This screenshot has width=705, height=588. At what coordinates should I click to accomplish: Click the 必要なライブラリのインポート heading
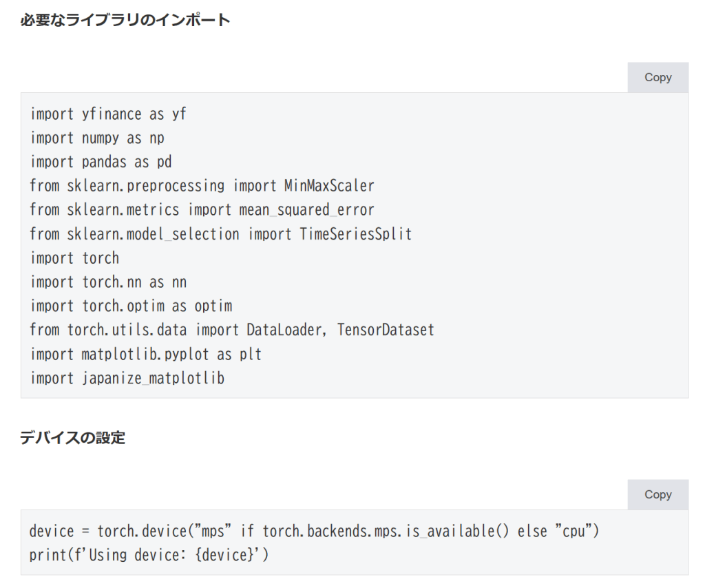(x=125, y=20)
